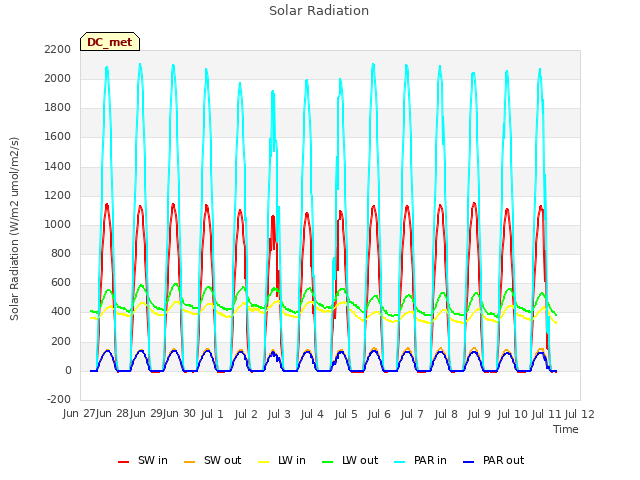640x480 pixels.
Task: Click the Jun 30 x-axis tick label
Action: [x=179, y=414]
